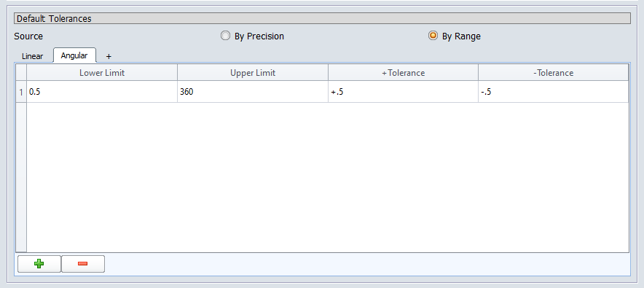Select the By Precision radio button
The image size is (644, 288).
(225, 36)
